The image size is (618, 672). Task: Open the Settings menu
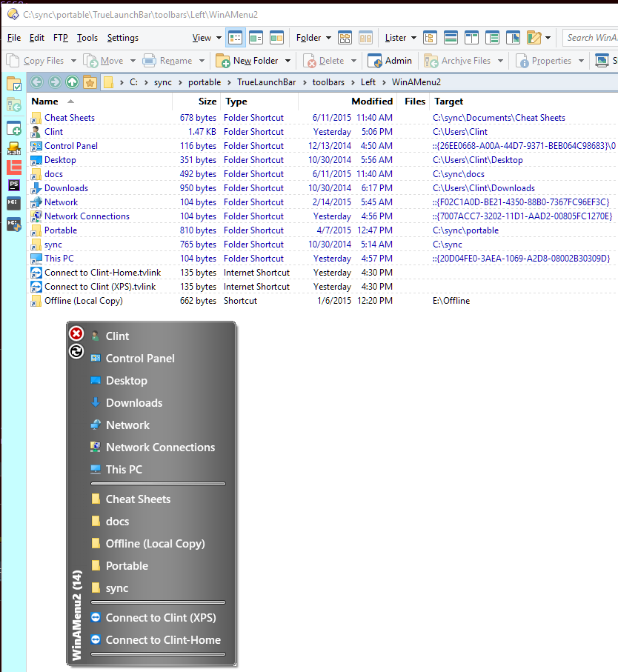(122, 38)
